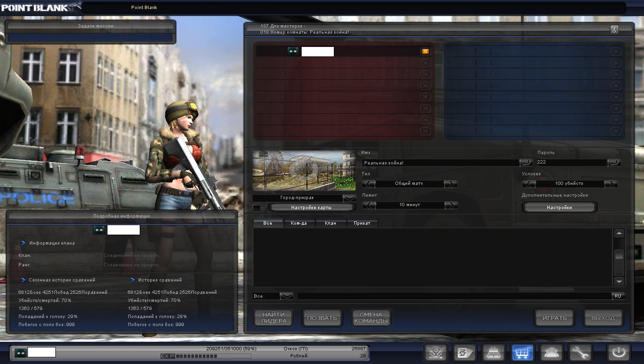Open the shop cart icon

click(x=523, y=353)
